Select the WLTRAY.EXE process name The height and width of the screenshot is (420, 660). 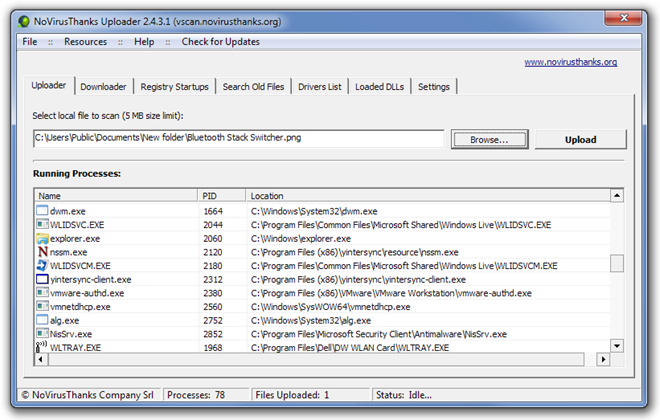(75, 348)
